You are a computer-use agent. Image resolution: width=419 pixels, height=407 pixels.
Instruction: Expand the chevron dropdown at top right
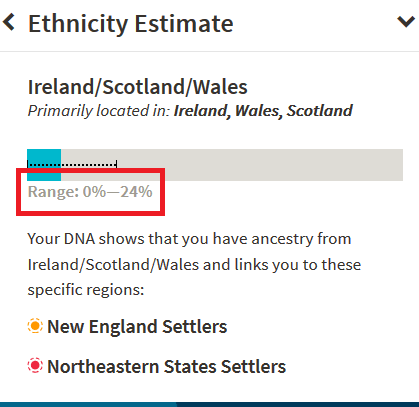point(406,22)
